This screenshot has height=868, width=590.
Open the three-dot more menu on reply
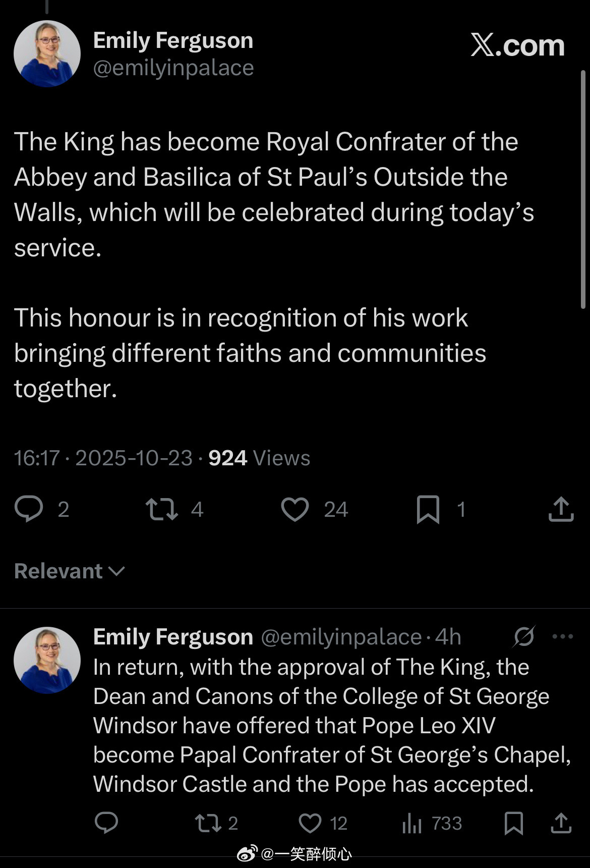[563, 636]
